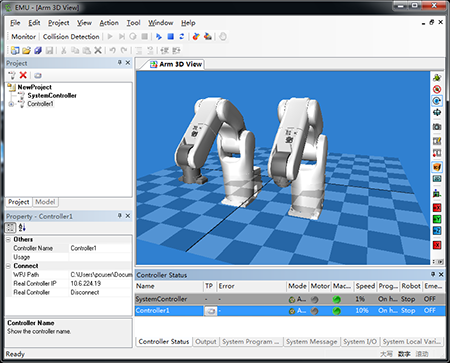This screenshot has height=363, width=450.
Task: Switch property grid to categorized view
Action: tap(10, 228)
